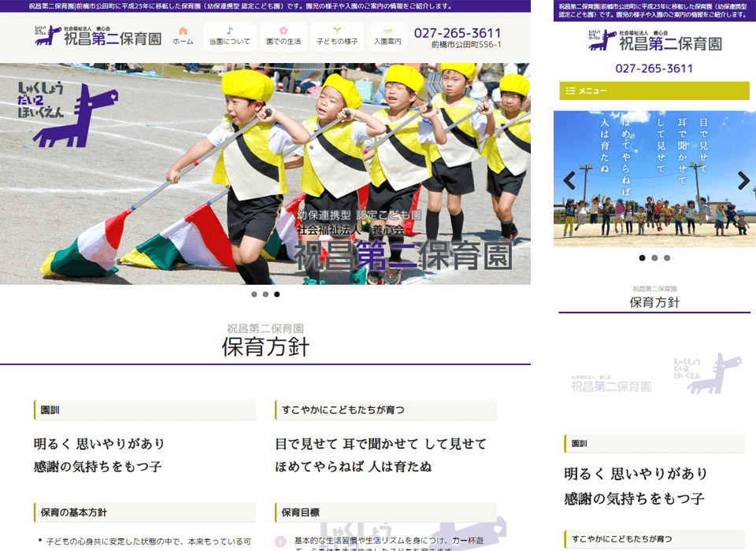Click hero overlay text 社会福祉法人 養心会

click(x=350, y=230)
